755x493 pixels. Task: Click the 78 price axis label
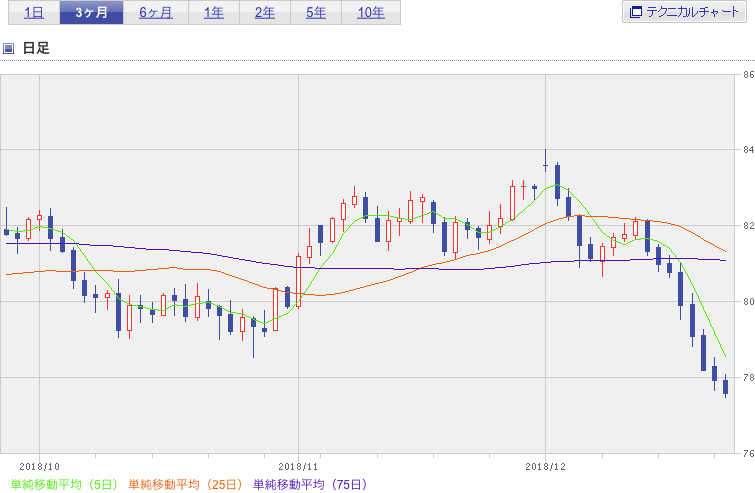pyautogui.click(x=749, y=377)
